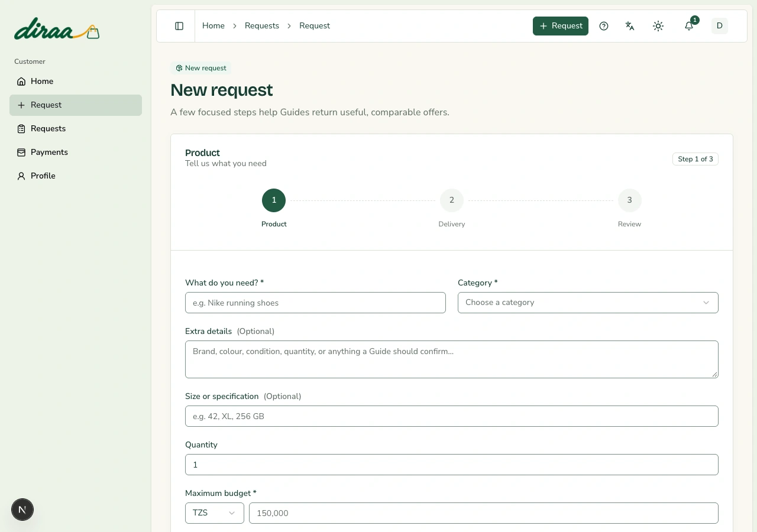757x532 pixels.
Task: Select Request in the sidebar
Action: click(76, 105)
